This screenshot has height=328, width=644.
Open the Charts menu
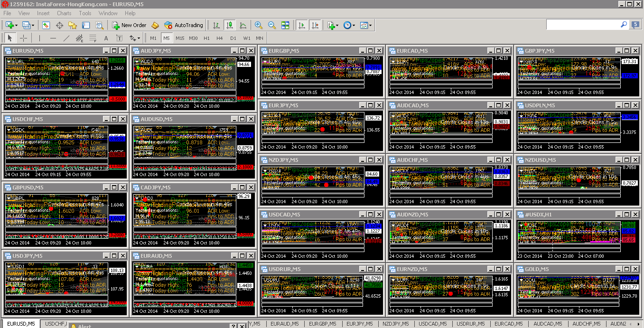tap(64, 13)
